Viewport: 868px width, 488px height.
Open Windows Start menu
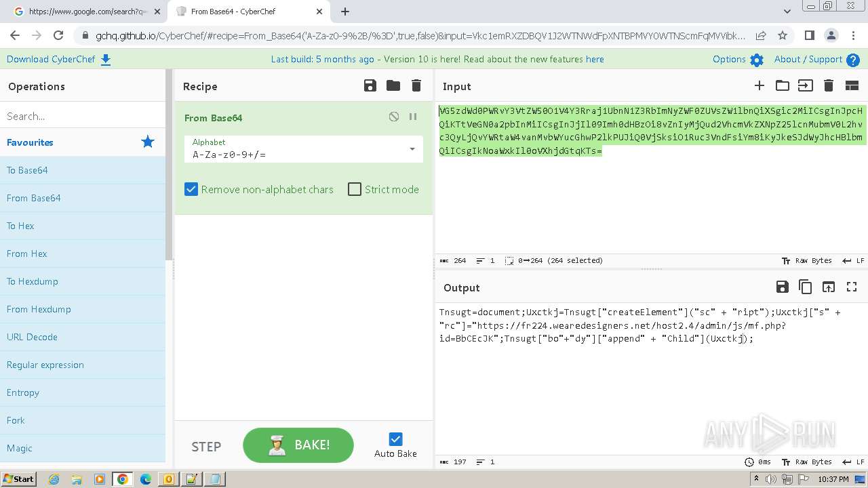18,479
